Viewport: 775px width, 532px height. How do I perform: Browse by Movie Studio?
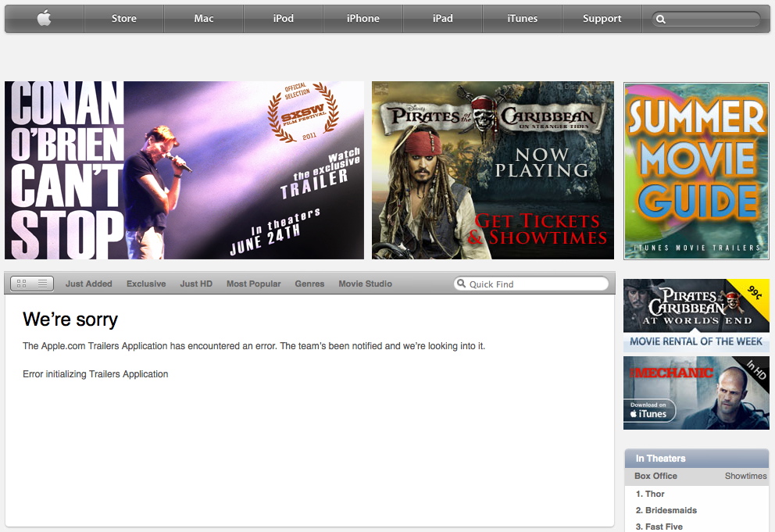366,284
